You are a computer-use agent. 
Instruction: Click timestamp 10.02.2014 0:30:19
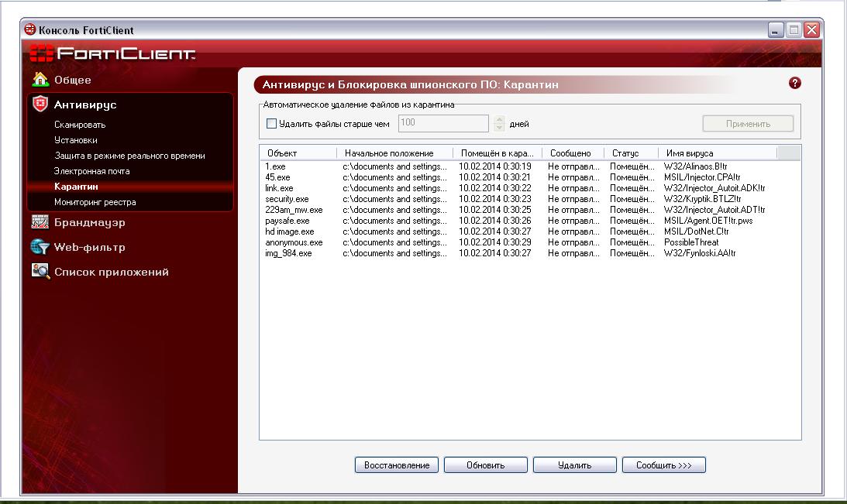pos(495,166)
